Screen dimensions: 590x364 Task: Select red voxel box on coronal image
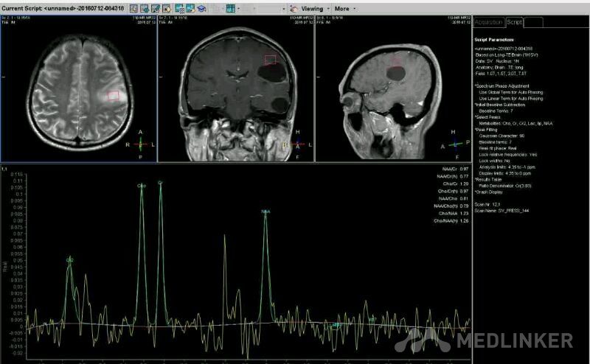(x=271, y=59)
